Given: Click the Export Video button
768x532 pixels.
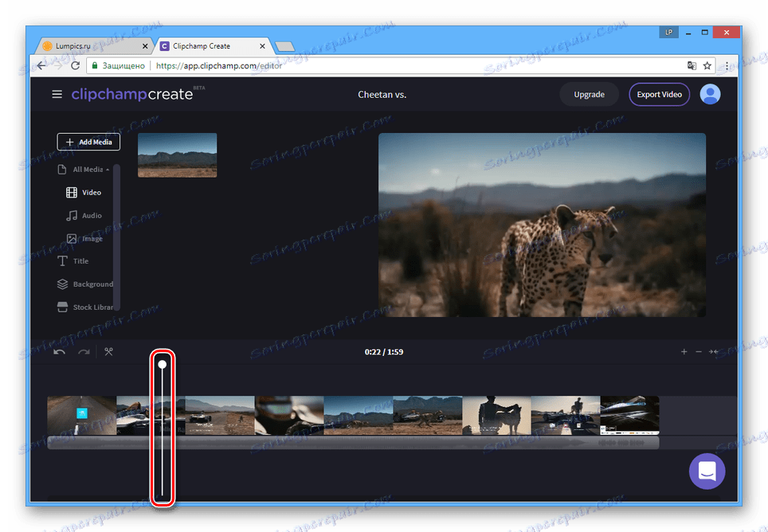Looking at the screenshot, I should point(659,94).
